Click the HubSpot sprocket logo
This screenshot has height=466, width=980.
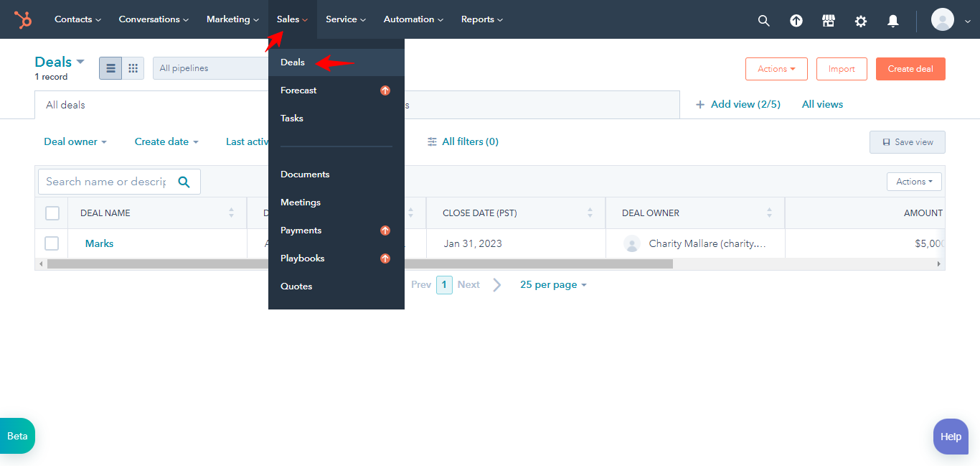24,19
